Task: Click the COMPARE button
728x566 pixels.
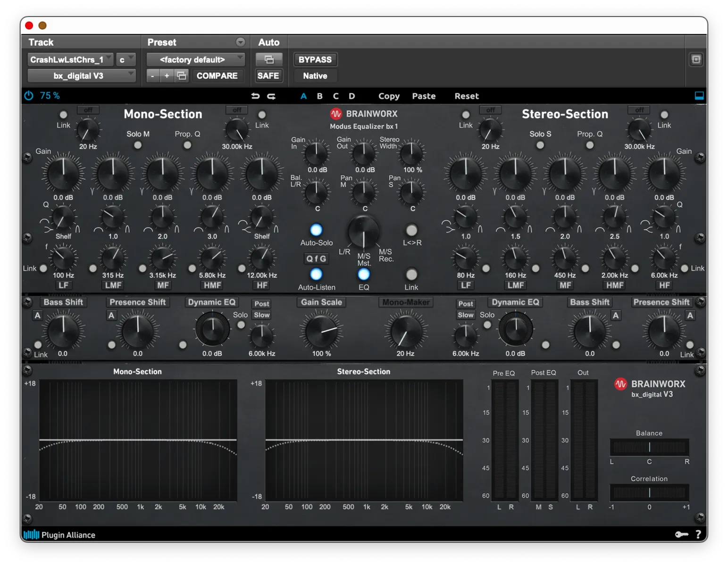Action: click(x=218, y=75)
